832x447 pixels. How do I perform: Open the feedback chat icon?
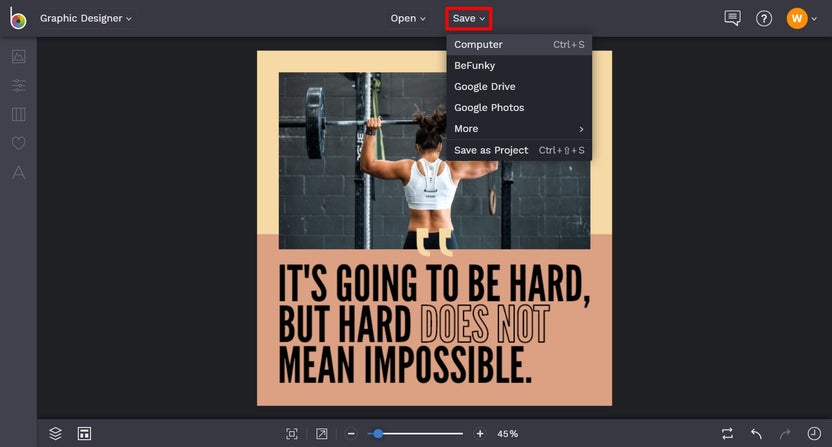click(x=733, y=19)
